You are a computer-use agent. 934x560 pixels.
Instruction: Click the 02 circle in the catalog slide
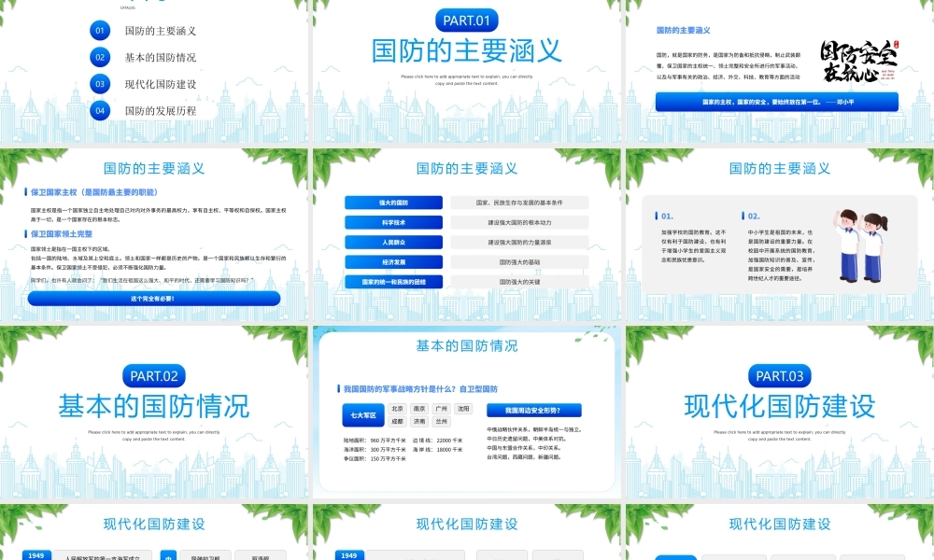[x=100, y=57]
